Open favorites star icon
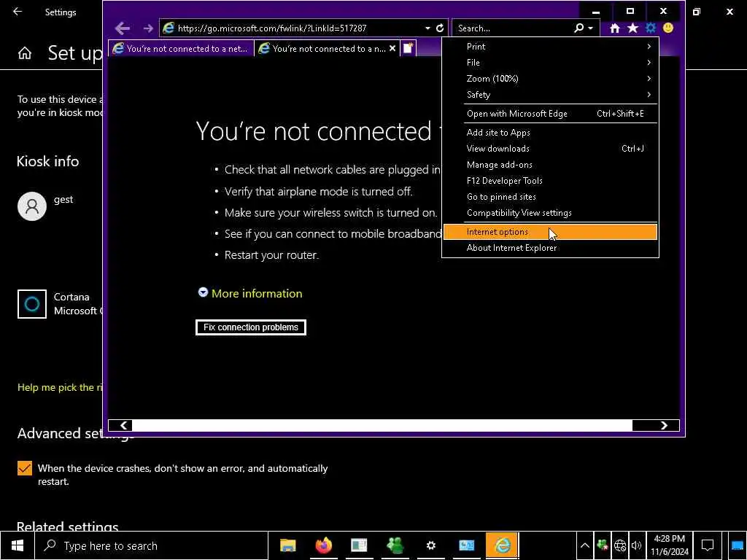The height and width of the screenshot is (560, 747). [632, 28]
